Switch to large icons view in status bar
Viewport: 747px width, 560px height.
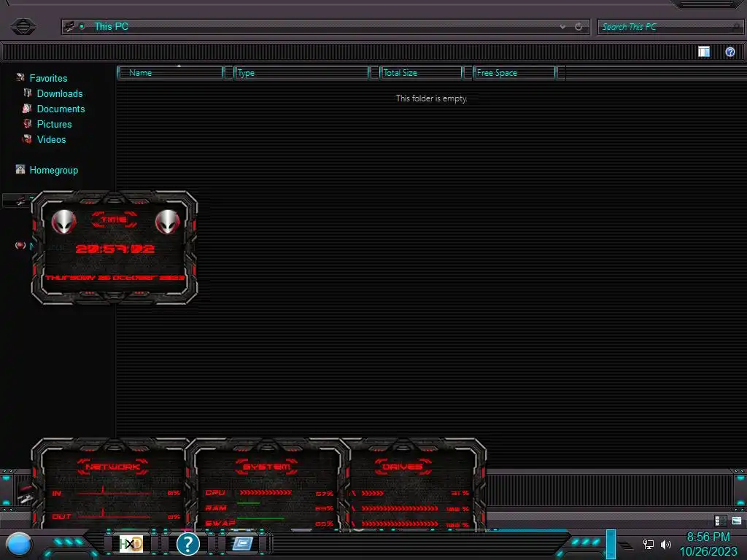[x=737, y=521]
